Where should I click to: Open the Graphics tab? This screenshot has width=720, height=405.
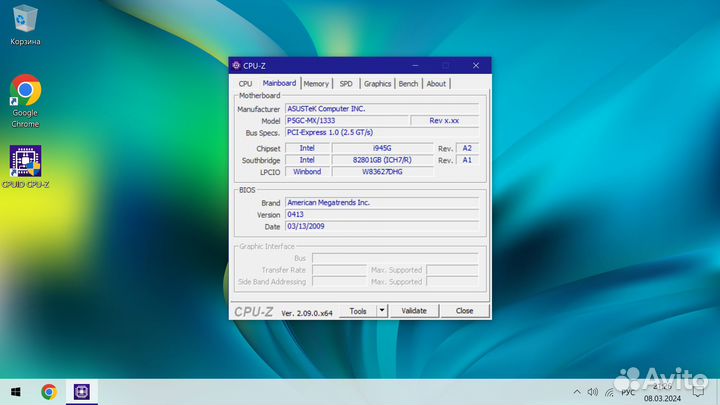[x=377, y=84]
